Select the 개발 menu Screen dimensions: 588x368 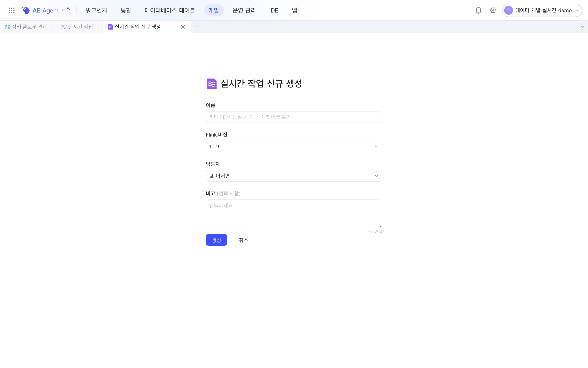214,10
